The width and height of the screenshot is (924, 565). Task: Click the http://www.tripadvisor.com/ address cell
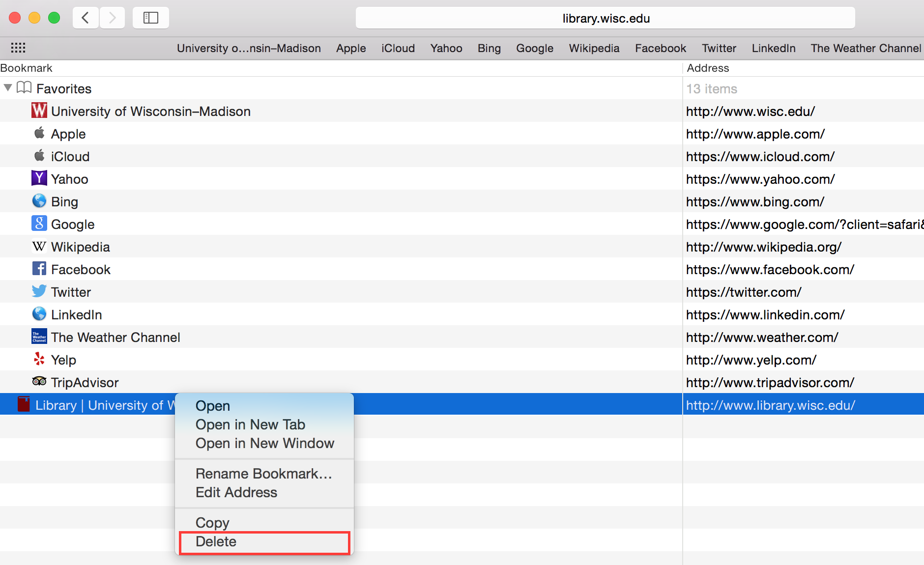[770, 383]
